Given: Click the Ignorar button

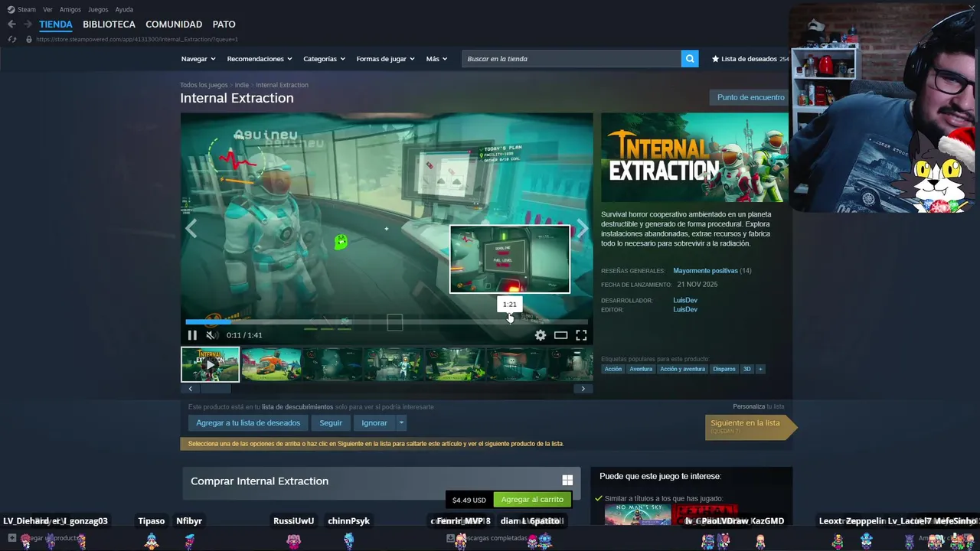Looking at the screenshot, I should pyautogui.click(x=374, y=422).
